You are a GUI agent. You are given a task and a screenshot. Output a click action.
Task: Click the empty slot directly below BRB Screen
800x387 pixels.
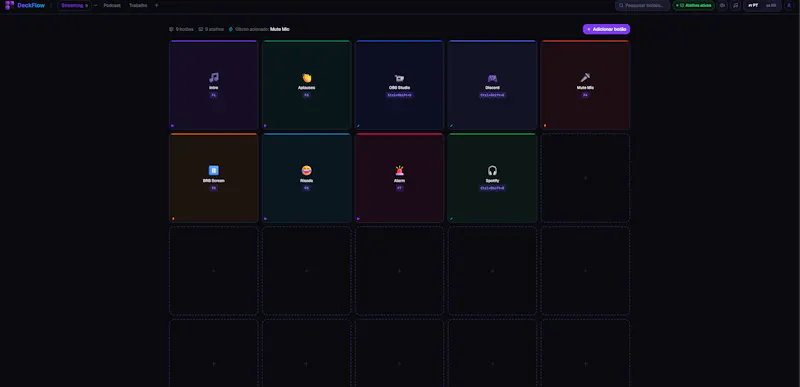(214, 271)
